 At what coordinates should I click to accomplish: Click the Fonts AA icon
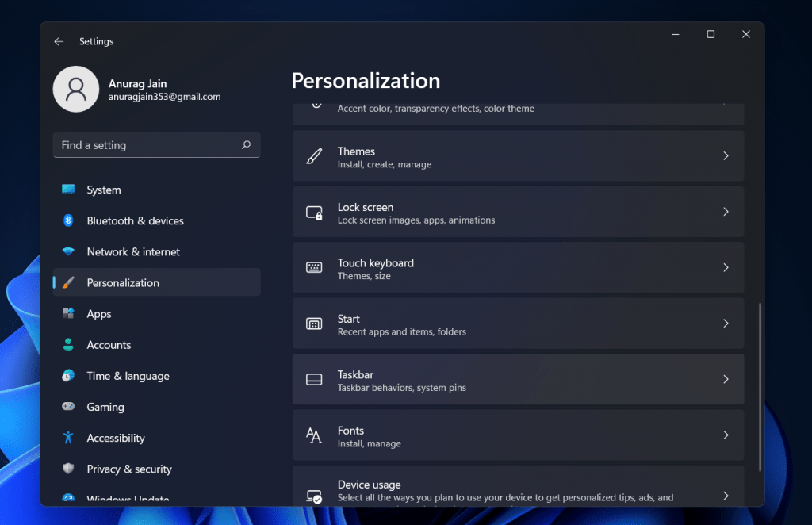pyautogui.click(x=314, y=435)
